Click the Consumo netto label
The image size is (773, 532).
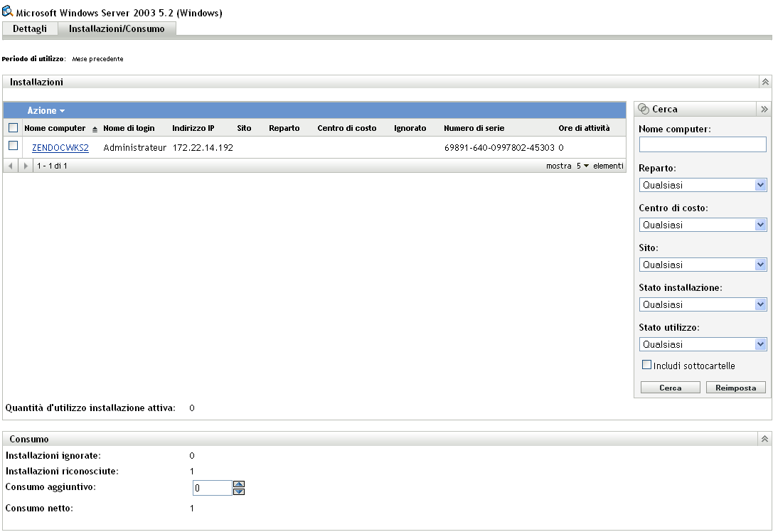39,508
